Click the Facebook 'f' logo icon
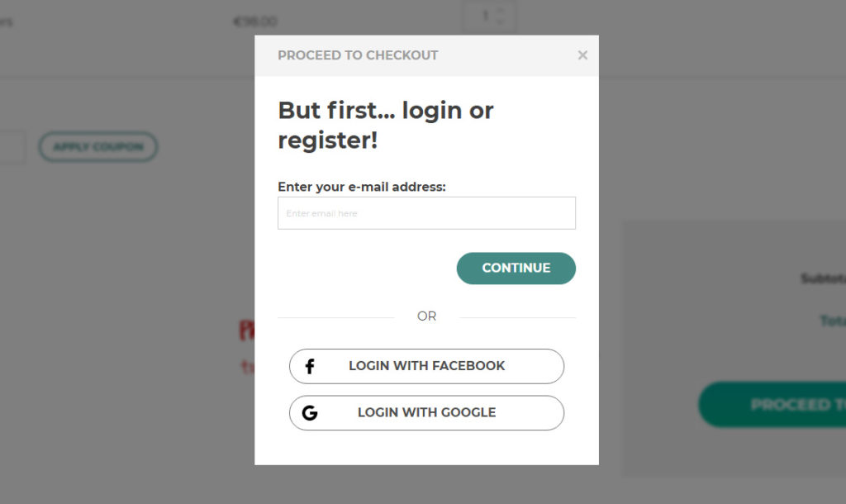 [310, 366]
